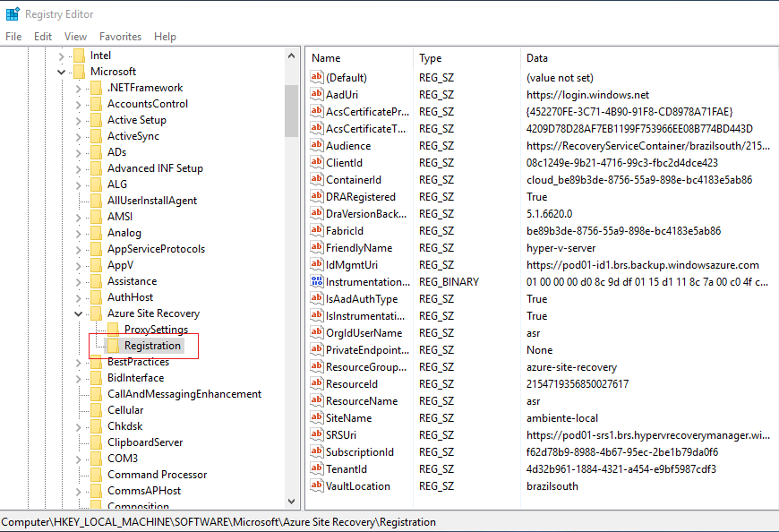The width and height of the screenshot is (779, 532).
Task: Click the 'brazilsouth' data cell
Action: (x=552, y=485)
